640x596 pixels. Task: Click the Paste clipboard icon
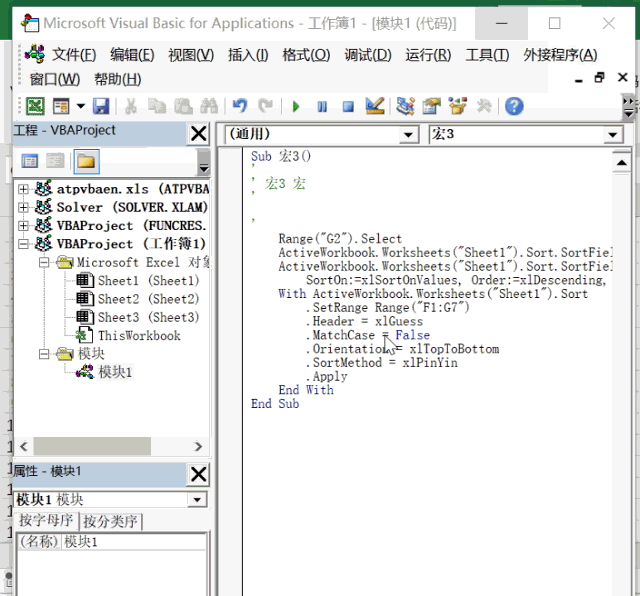tap(183, 107)
